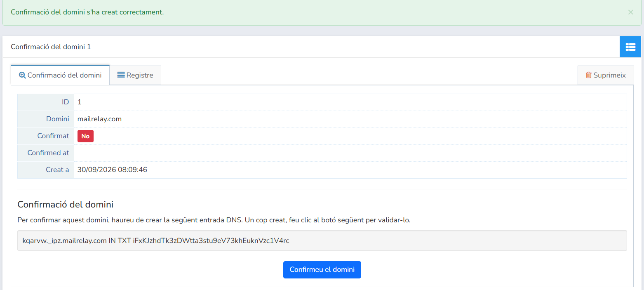The height and width of the screenshot is (290, 644).
Task: Open the blue list view icon
Action: click(x=630, y=47)
